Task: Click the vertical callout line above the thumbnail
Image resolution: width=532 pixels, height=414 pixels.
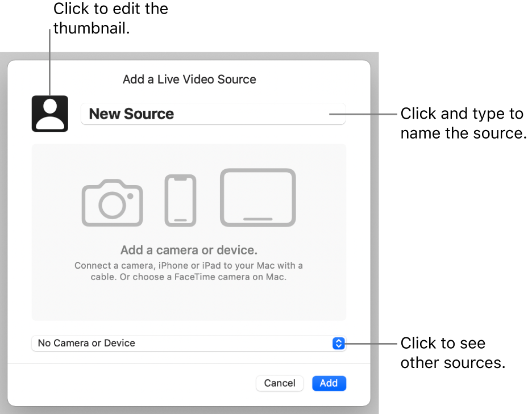Action: click(50, 62)
